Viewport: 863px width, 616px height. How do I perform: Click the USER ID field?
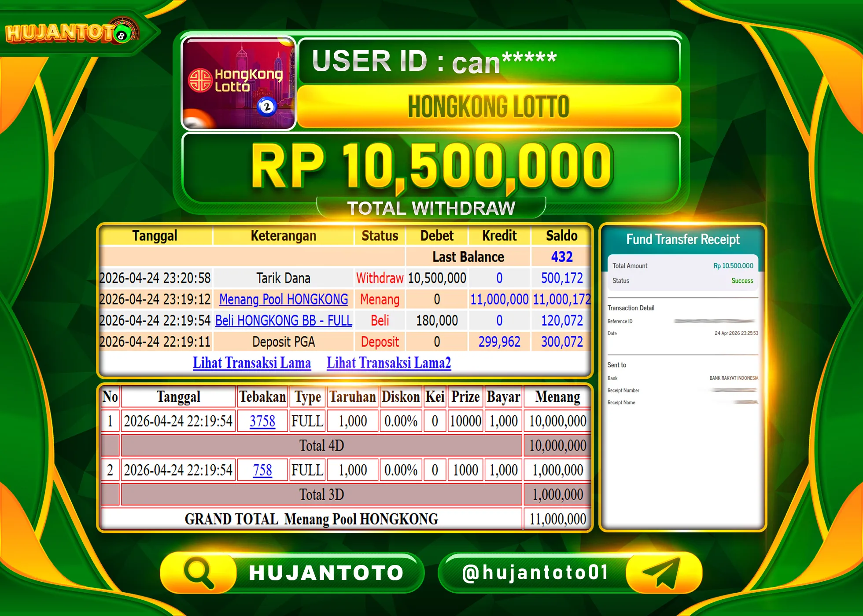coord(489,62)
